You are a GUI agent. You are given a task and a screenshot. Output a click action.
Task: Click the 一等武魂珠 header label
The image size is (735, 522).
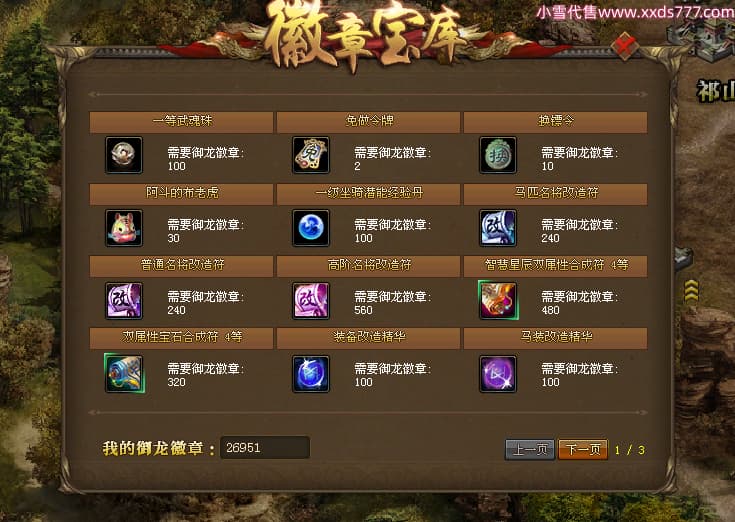pyautogui.click(x=182, y=121)
